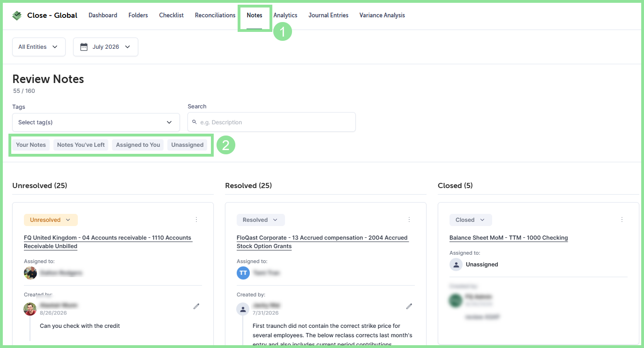Screen dimensions: 644x348
Task: Click the calendar icon beside July 2026
Action: [84, 47]
